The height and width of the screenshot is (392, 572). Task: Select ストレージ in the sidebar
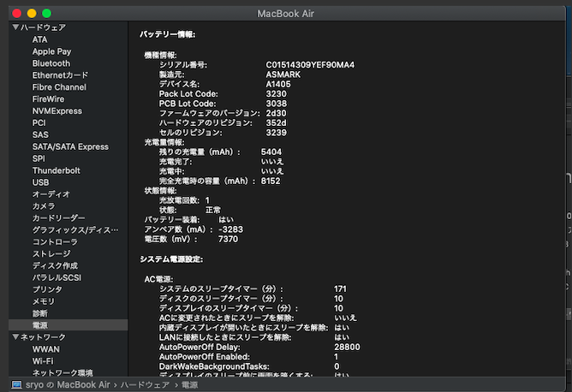[51, 254]
